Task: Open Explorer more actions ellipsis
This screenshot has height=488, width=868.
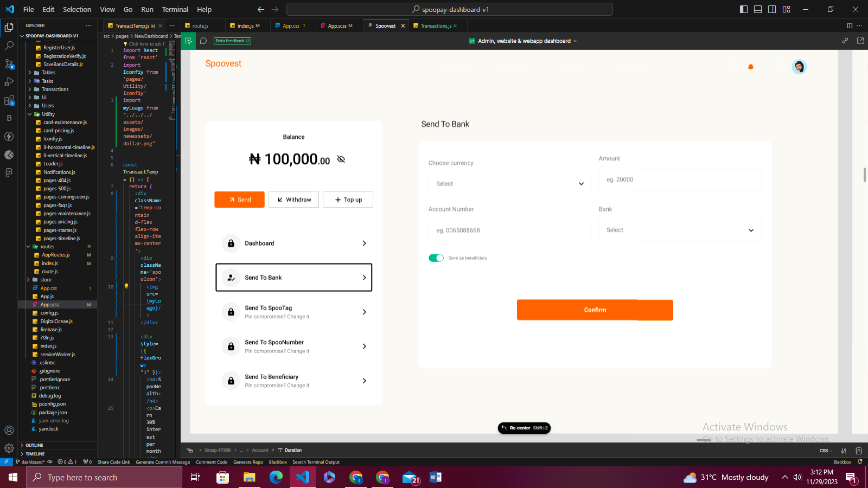Action: tap(88, 25)
